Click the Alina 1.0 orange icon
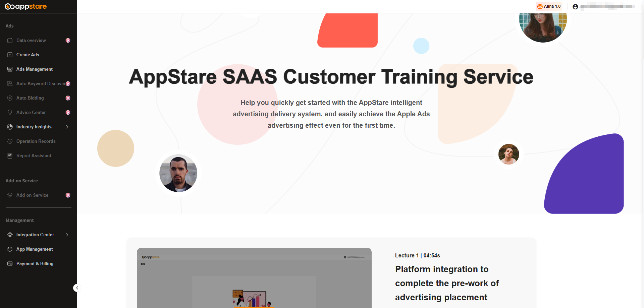Screen dimensions: 644x308 [540, 7]
